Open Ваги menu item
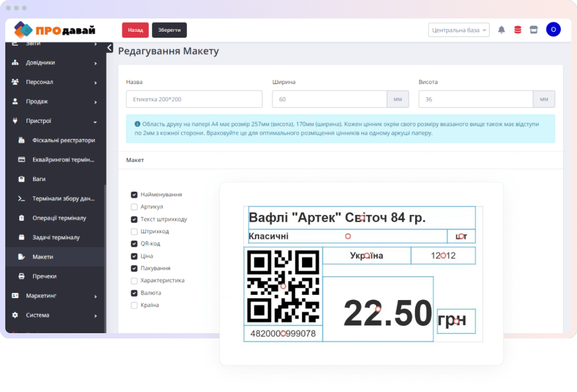The width and height of the screenshot is (577, 392). [x=56, y=179]
